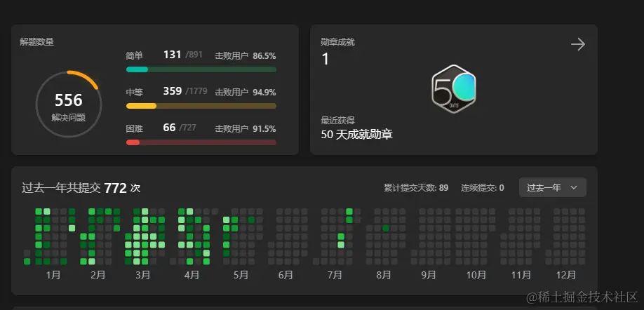
Task: Click the 8月 month label
Action: [x=384, y=275]
